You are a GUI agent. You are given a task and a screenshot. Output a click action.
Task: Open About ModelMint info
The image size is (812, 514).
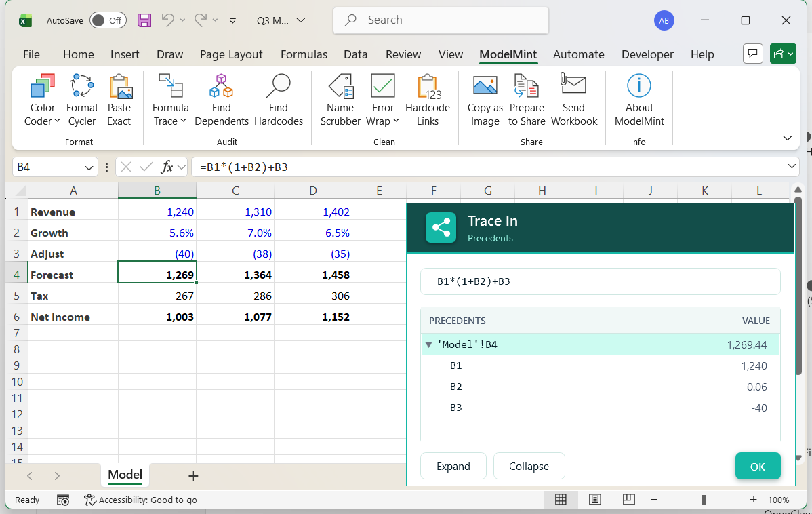coord(639,100)
